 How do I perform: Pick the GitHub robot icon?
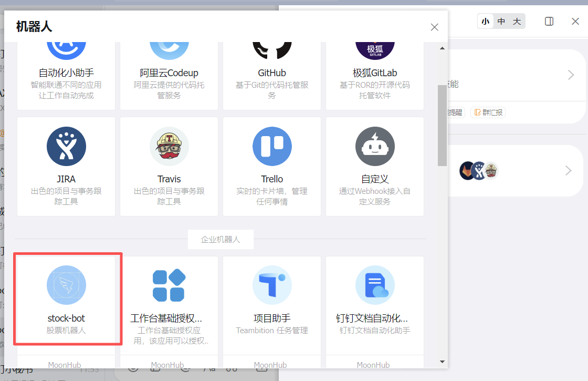(x=272, y=50)
